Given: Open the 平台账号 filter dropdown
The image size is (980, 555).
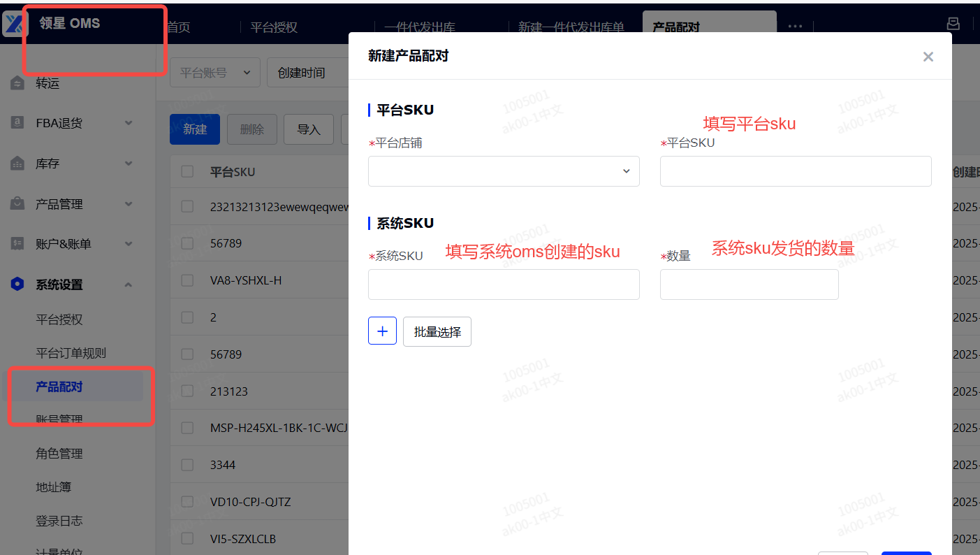Looking at the screenshot, I should [215, 73].
